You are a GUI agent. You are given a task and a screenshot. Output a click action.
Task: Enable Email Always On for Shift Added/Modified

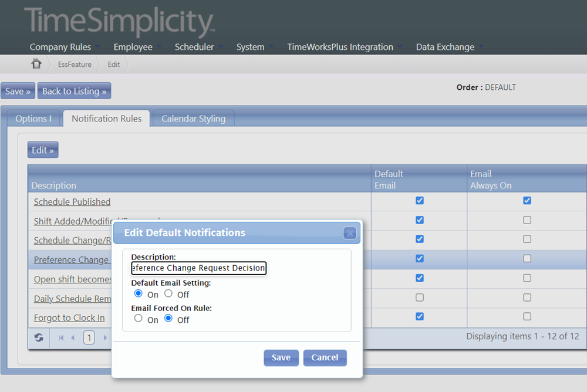pos(527,220)
